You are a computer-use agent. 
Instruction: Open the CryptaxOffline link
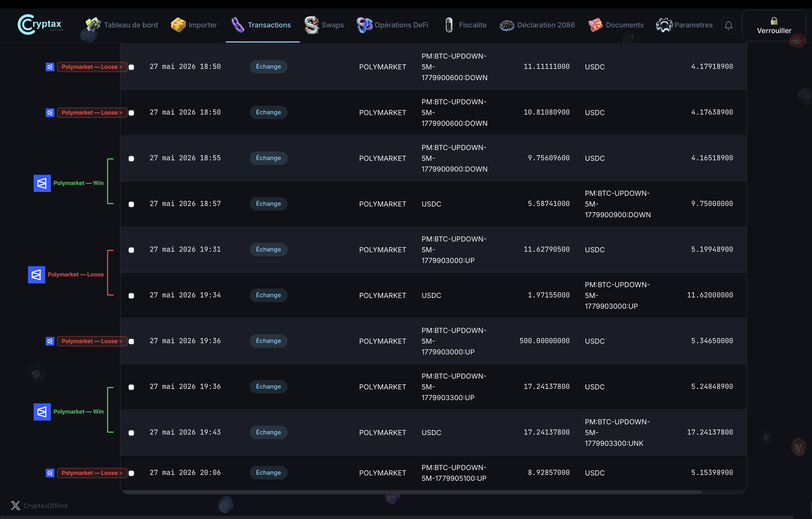coord(45,506)
